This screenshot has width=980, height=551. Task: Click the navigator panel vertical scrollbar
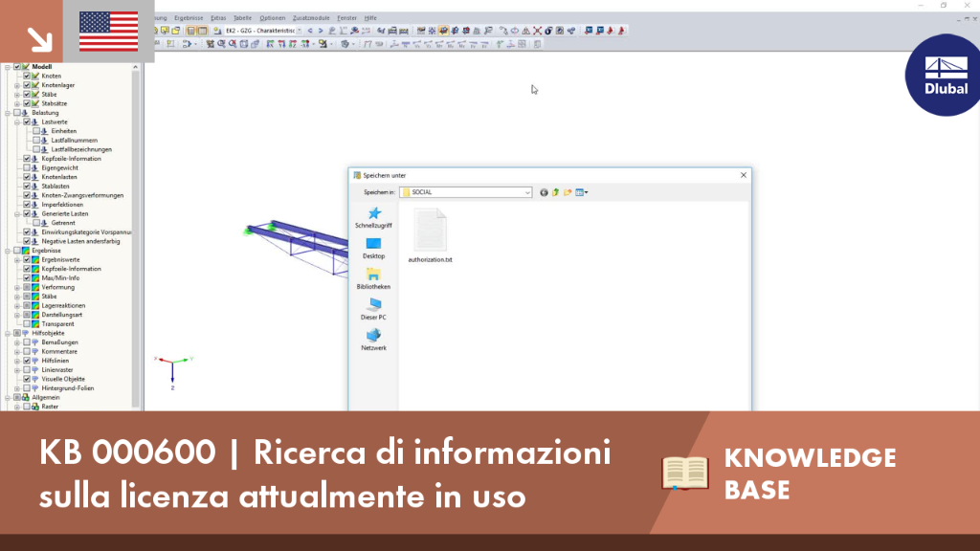click(136, 237)
